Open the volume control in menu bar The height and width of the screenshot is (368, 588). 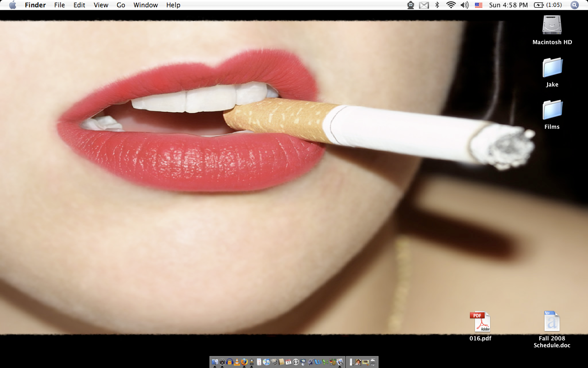pos(464,5)
